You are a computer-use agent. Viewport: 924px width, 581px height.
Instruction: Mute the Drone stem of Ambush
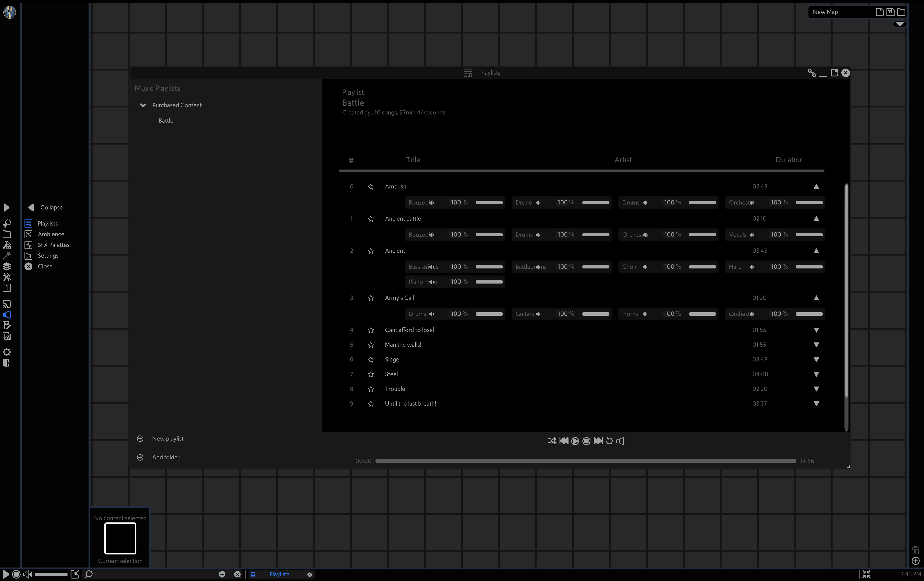click(538, 203)
